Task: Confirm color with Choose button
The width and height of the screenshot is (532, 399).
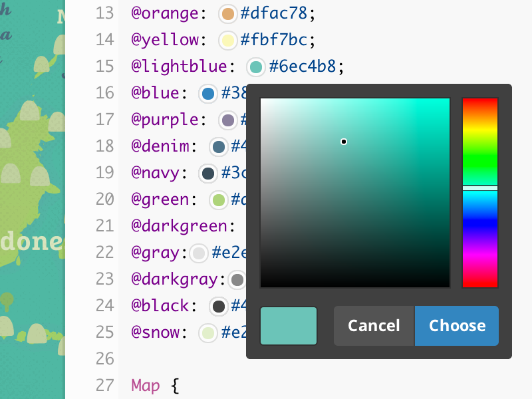Action: coord(457,326)
